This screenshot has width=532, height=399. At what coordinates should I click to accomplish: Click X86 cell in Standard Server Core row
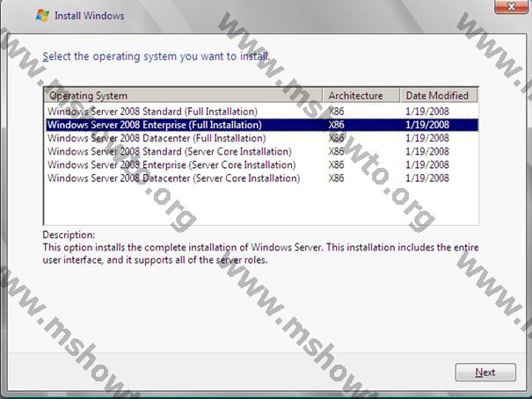[x=336, y=151]
